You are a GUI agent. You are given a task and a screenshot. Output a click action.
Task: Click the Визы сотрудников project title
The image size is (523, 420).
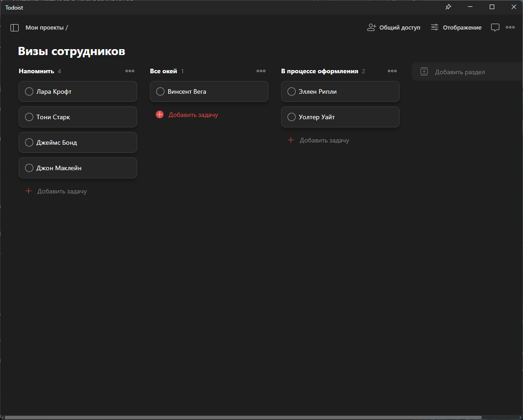[x=72, y=51]
